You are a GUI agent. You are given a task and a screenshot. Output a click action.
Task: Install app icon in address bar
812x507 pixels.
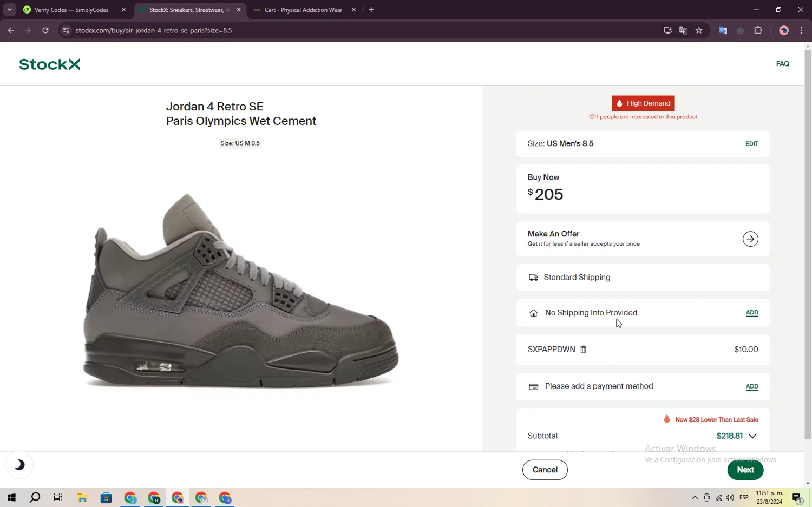click(x=667, y=30)
